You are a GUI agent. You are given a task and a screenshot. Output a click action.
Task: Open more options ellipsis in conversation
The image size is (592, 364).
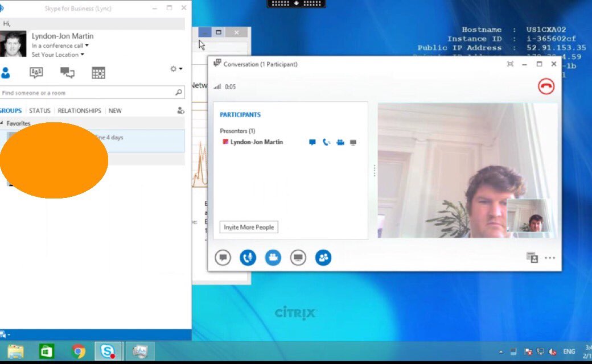550,258
